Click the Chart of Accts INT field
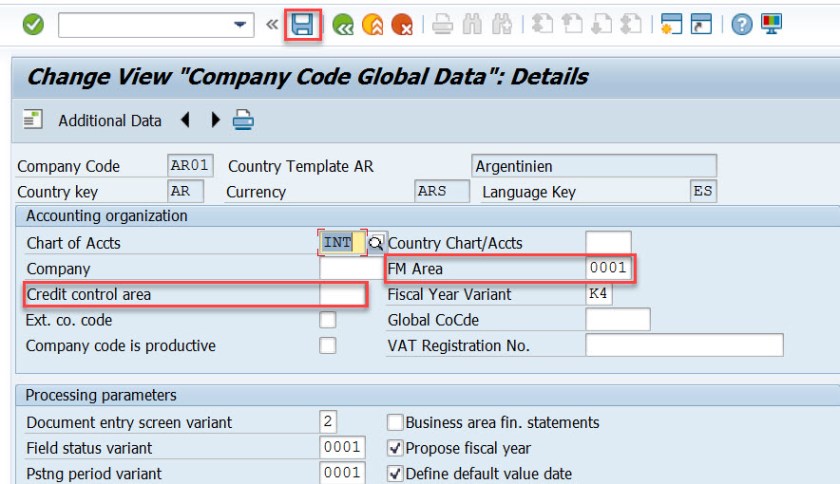The width and height of the screenshot is (840, 484). click(x=342, y=242)
